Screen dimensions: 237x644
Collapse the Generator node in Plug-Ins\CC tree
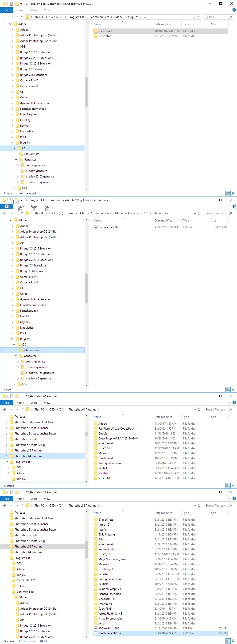[x=16, y=160]
